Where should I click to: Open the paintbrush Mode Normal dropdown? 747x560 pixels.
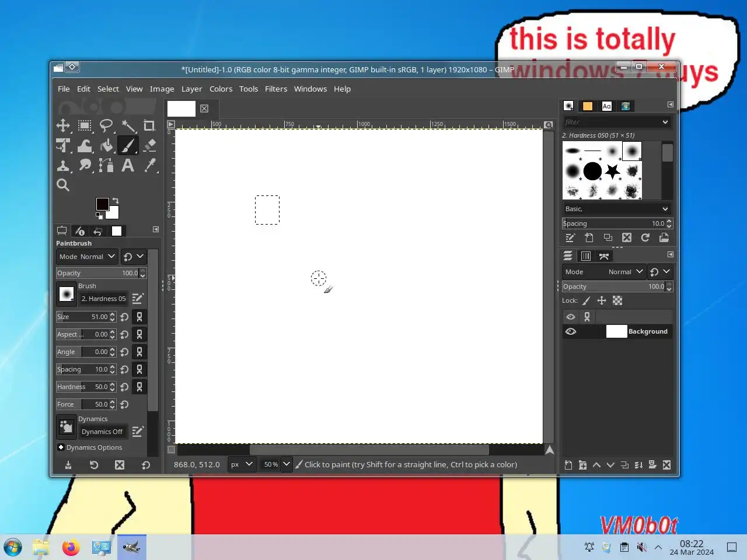click(x=87, y=257)
